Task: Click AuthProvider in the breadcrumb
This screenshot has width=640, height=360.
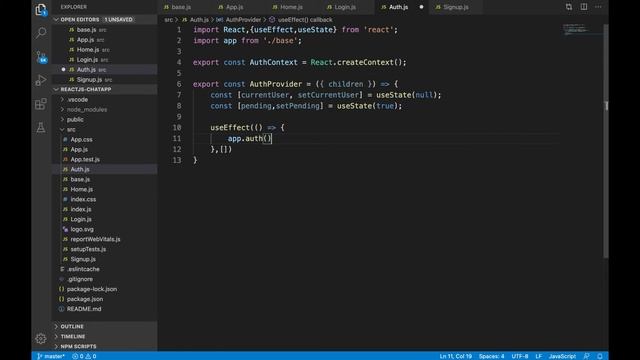Action: (243, 20)
